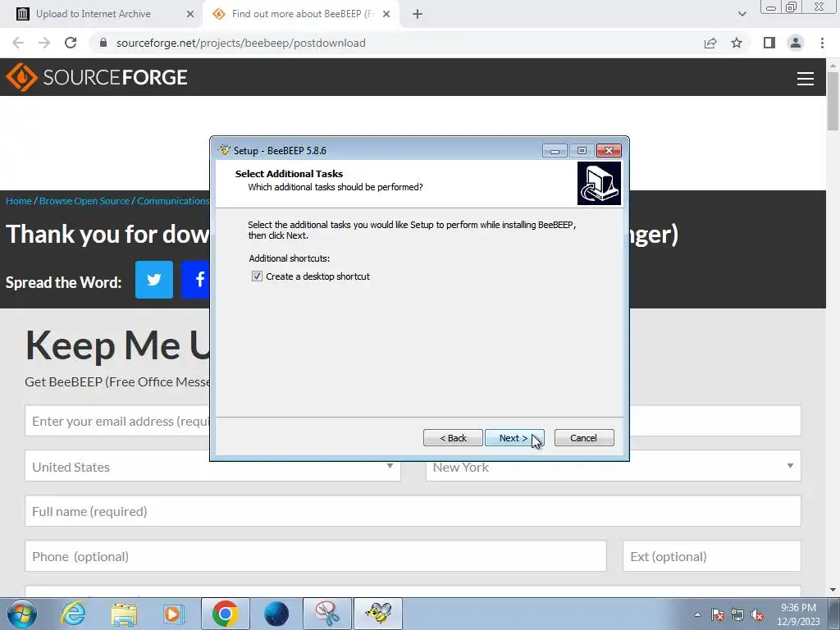840x630 pixels.
Task: Select BeeBEEP setup taskbar button
Action: pos(378,614)
